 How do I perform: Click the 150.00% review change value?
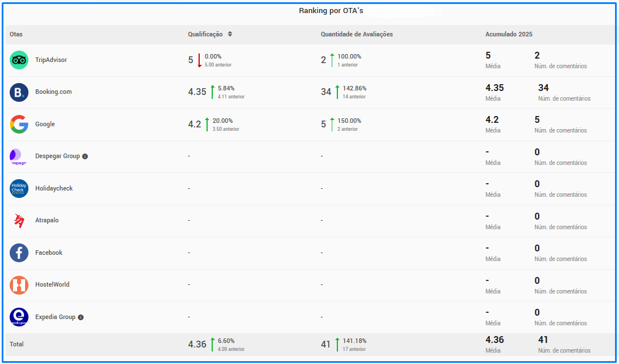pyautogui.click(x=349, y=121)
